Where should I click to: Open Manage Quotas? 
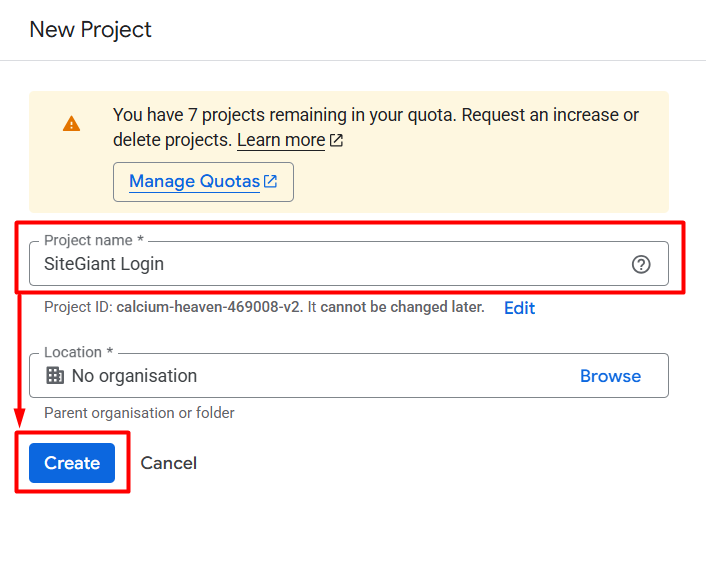(x=204, y=182)
